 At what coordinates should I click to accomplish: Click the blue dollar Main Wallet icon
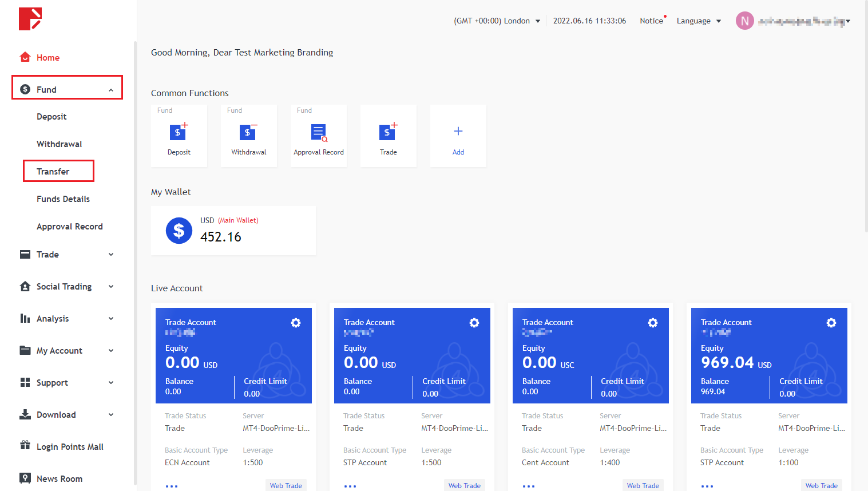pyautogui.click(x=179, y=231)
